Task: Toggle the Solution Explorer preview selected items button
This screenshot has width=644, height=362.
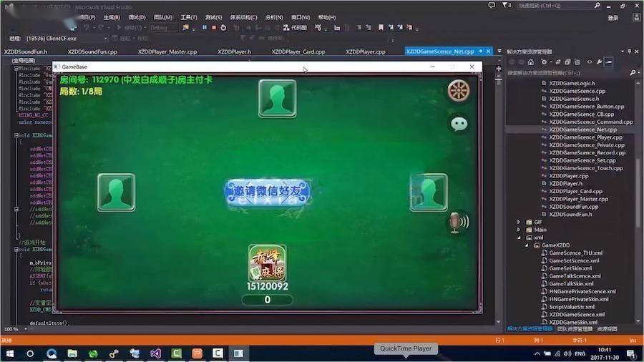Action: coord(609,62)
